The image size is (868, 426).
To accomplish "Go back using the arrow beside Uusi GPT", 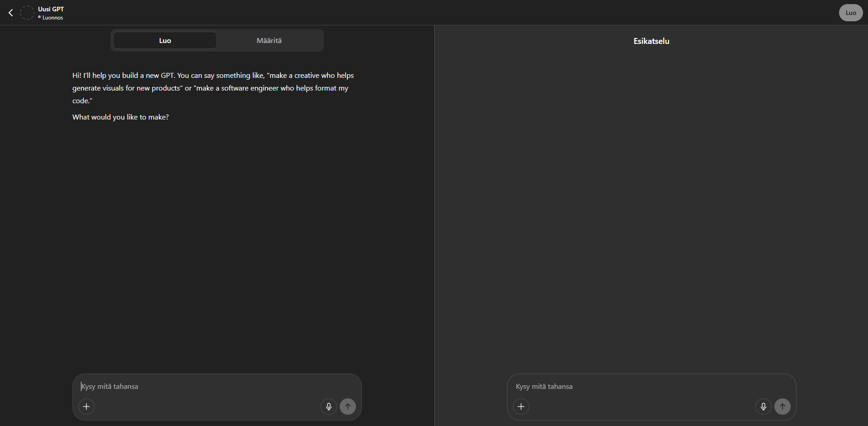I will point(11,13).
